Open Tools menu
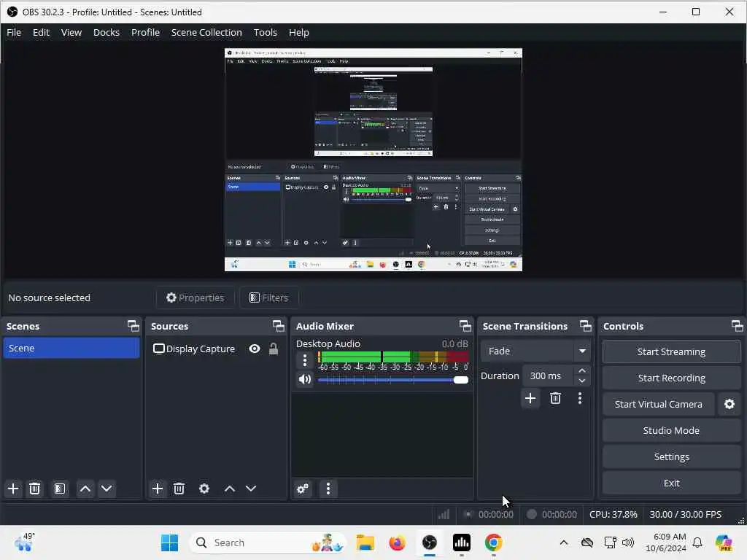The height and width of the screenshot is (560, 747). coord(265,32)
